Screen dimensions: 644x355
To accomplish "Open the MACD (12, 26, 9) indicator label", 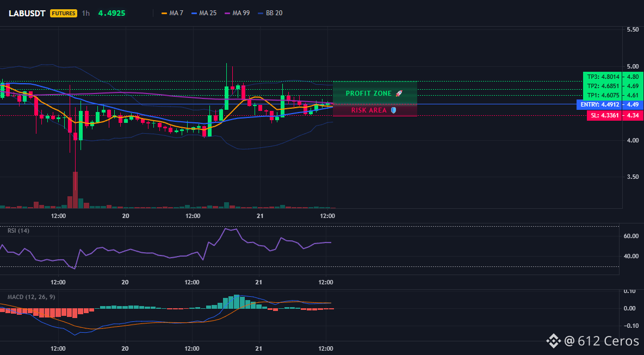I will (31, 297).
